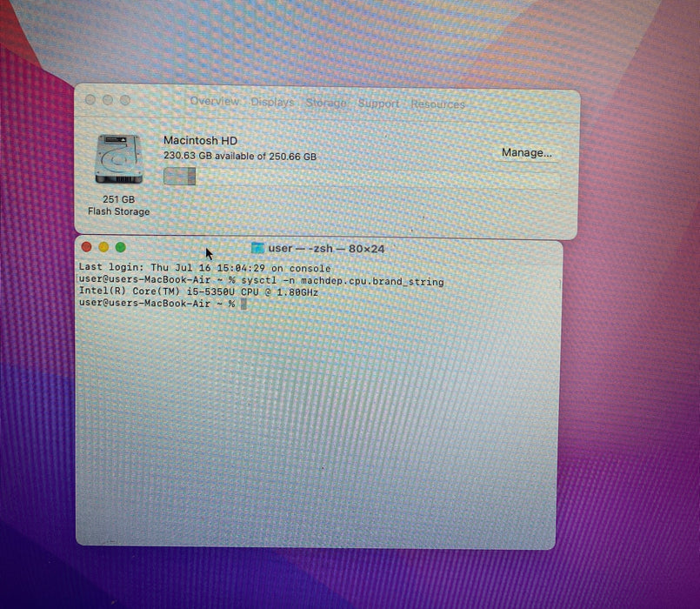Screen dimensions: 700x609
Task: Click the gray minimize button of About window
Action: tap(108, 100)
